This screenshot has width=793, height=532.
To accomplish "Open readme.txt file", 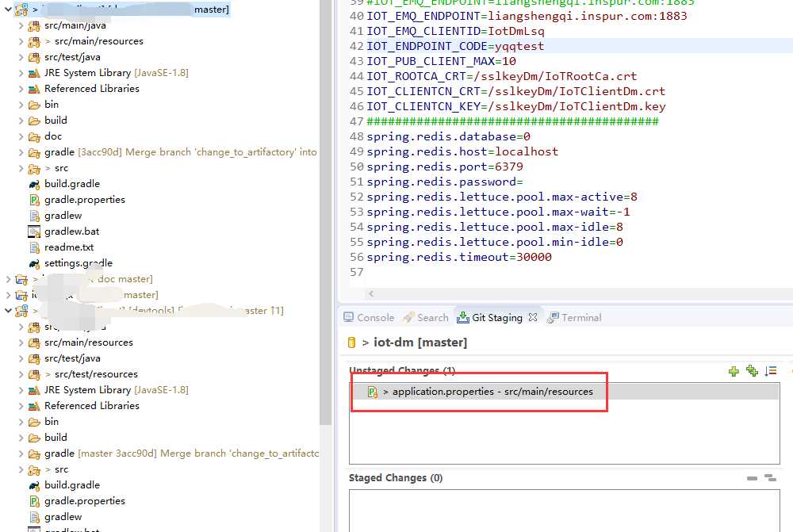I will point(69,247).
